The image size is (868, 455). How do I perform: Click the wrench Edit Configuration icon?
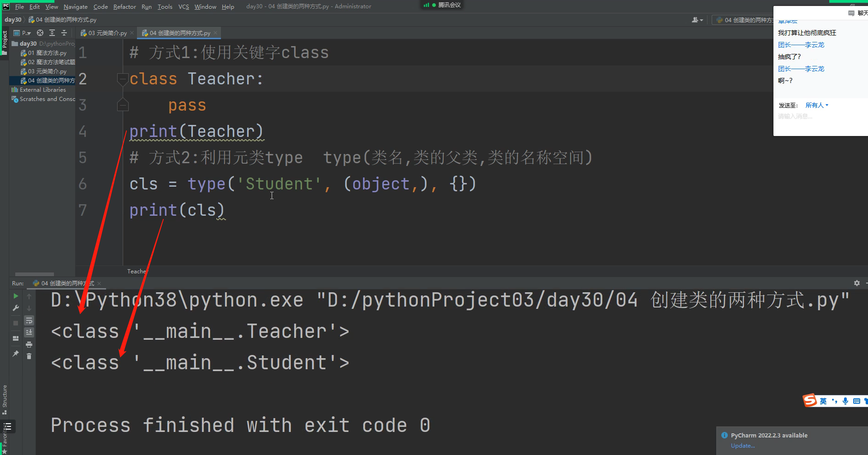16,308
